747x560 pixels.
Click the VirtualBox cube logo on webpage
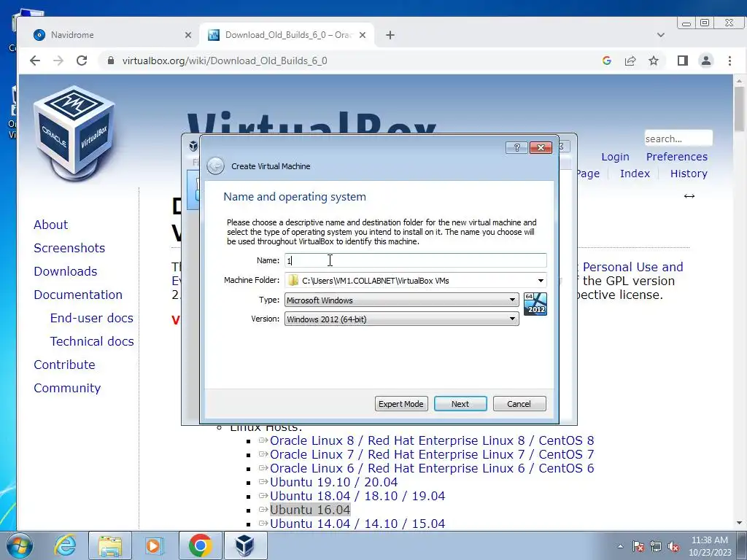(x=75, y=133)
